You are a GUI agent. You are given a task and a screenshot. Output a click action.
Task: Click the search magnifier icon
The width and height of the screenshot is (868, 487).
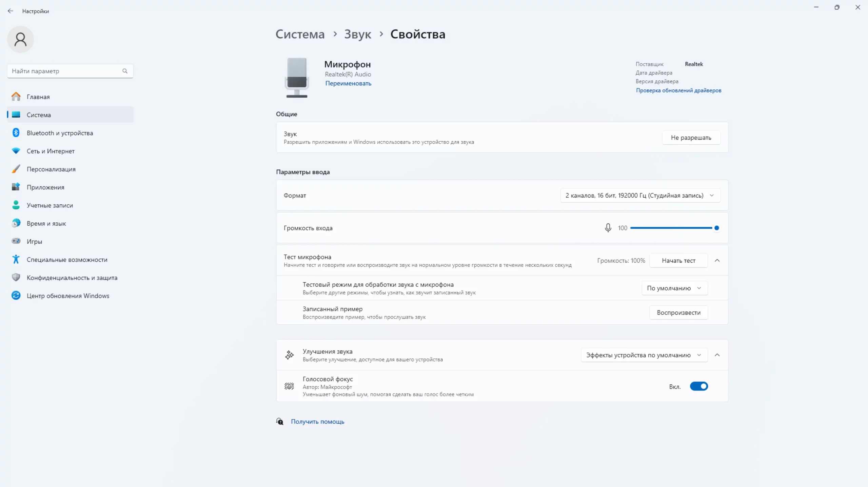coord(125,71)
